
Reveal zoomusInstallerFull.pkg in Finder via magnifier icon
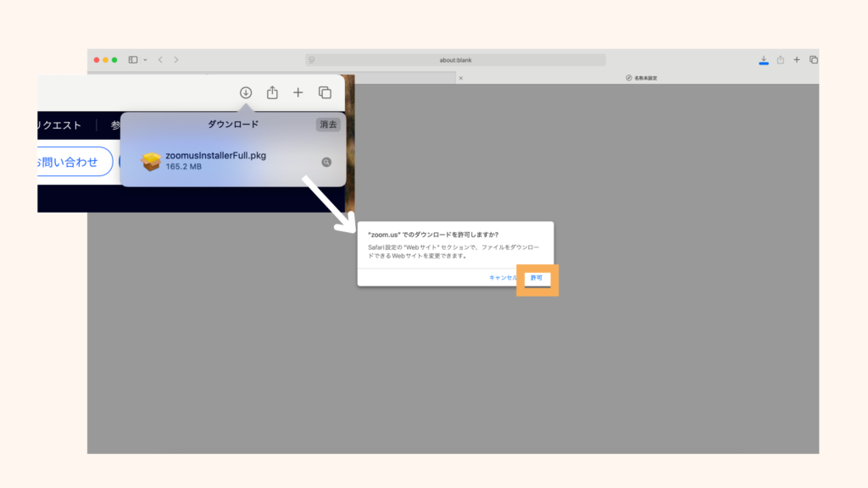click(x=326, y=162)
